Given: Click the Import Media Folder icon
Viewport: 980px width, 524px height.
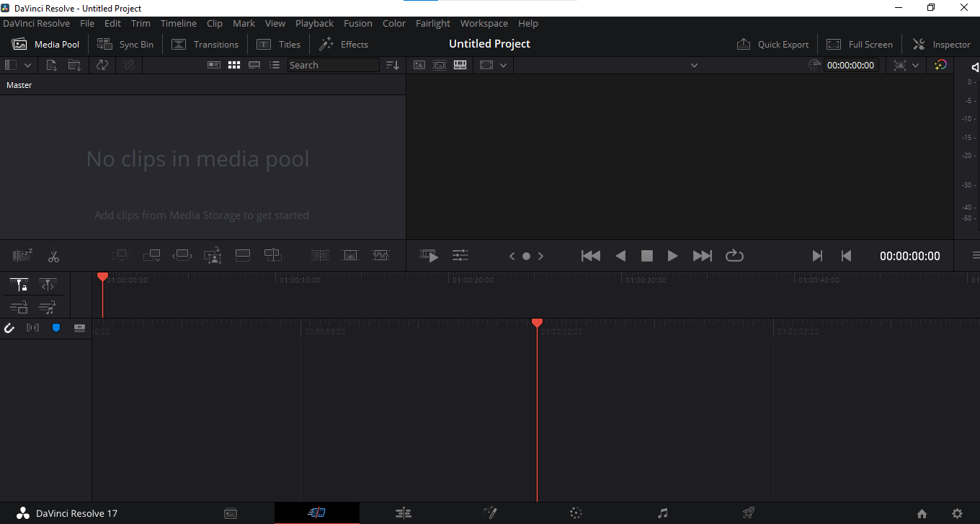Looking at the screenshot, I should click(74, 65).
